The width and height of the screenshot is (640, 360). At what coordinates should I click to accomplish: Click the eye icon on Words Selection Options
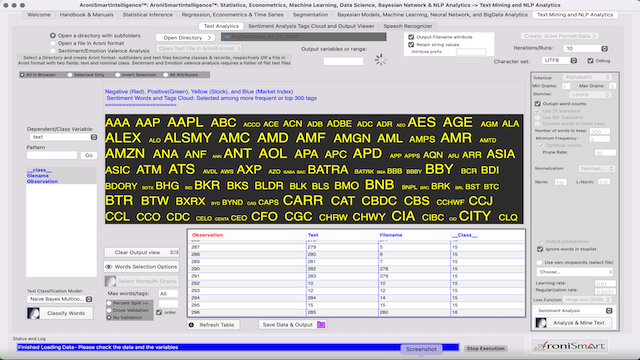[x=109, y=267]
